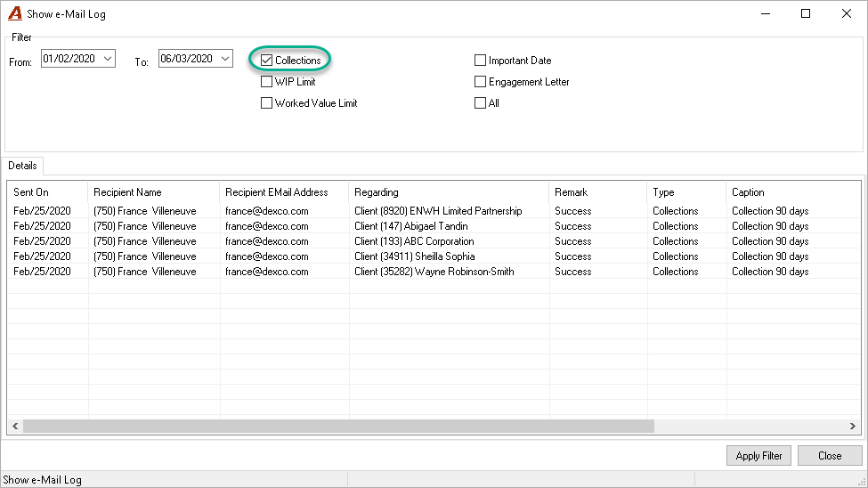Minimize the Show e-Mail Log window
Viewport: 868px width, 488px height.
[766, 13]
